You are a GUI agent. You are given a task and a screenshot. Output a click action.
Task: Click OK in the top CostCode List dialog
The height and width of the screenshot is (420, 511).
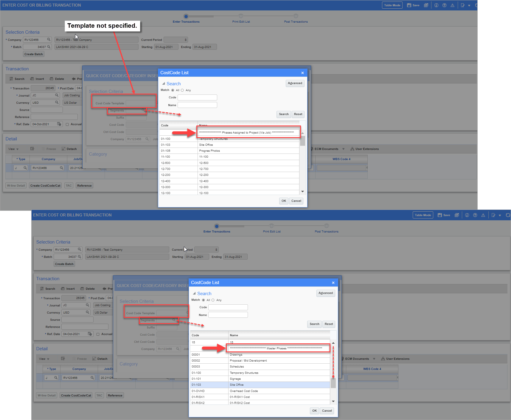(284, 201)
